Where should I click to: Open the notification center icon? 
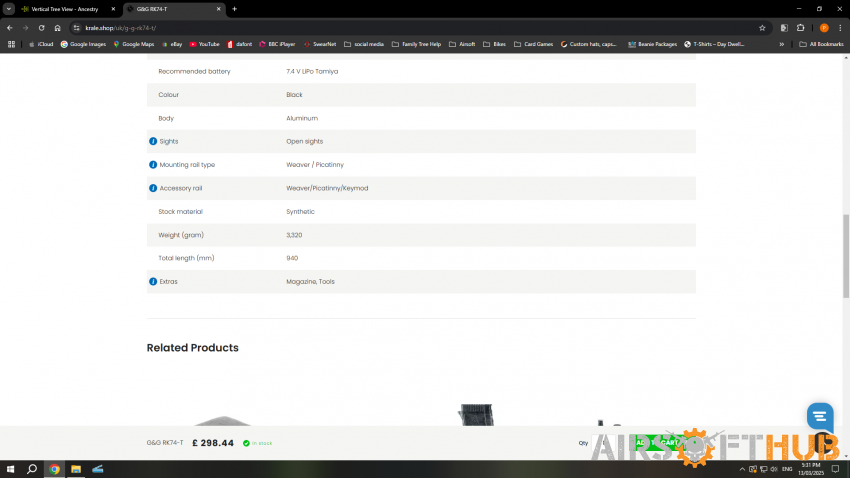click(835, 469)
